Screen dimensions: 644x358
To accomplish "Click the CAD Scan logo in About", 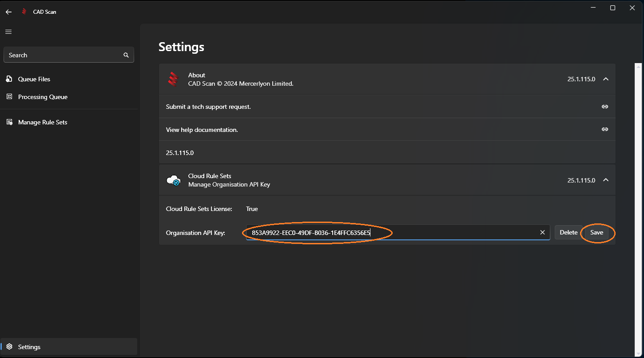I will click(x=173, y=79).
